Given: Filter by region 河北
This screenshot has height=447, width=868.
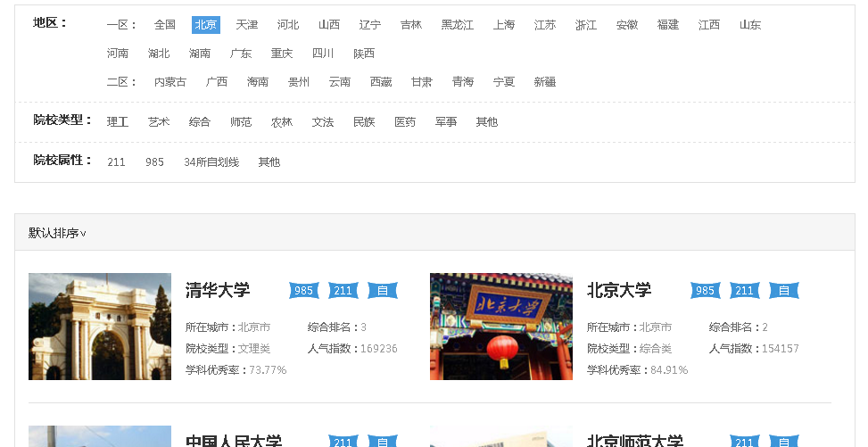Looking at the screenshot, I should pos(288,25).
